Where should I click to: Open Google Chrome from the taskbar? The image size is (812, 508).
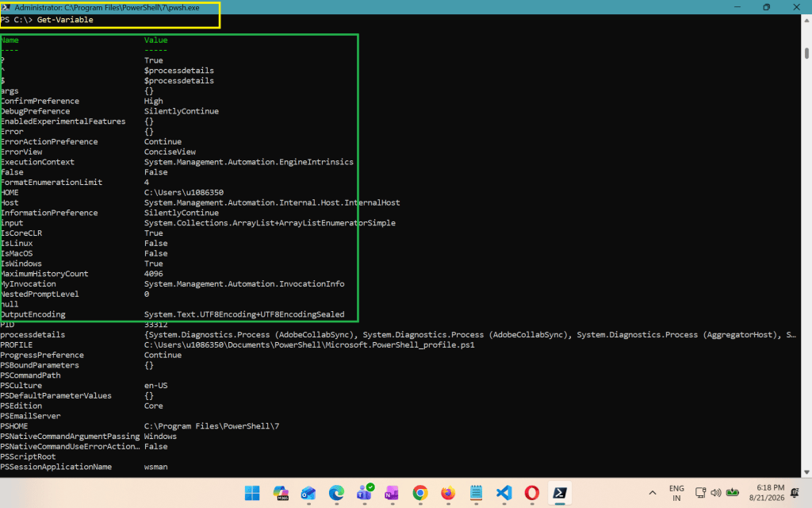pyautogui.click(x=420, y=493)
